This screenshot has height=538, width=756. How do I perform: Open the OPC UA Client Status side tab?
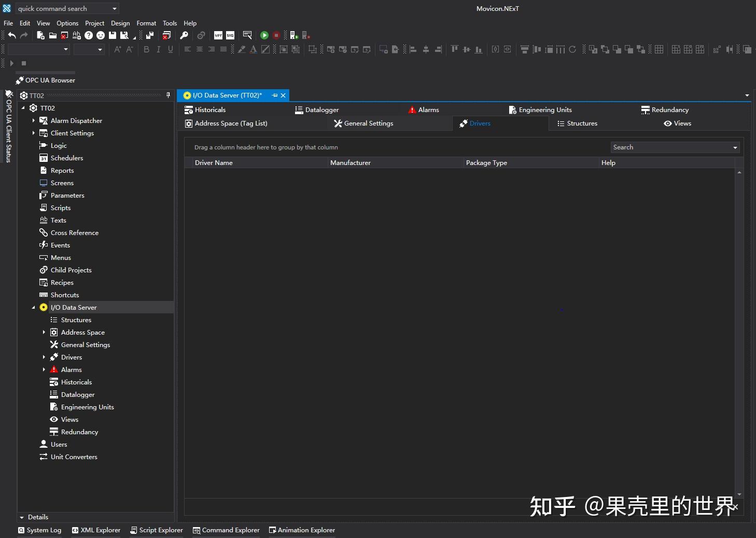pos(9,127)
